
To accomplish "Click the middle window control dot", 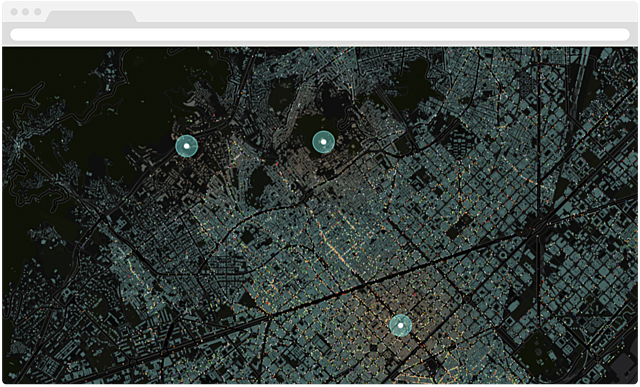I will point(26,11).
